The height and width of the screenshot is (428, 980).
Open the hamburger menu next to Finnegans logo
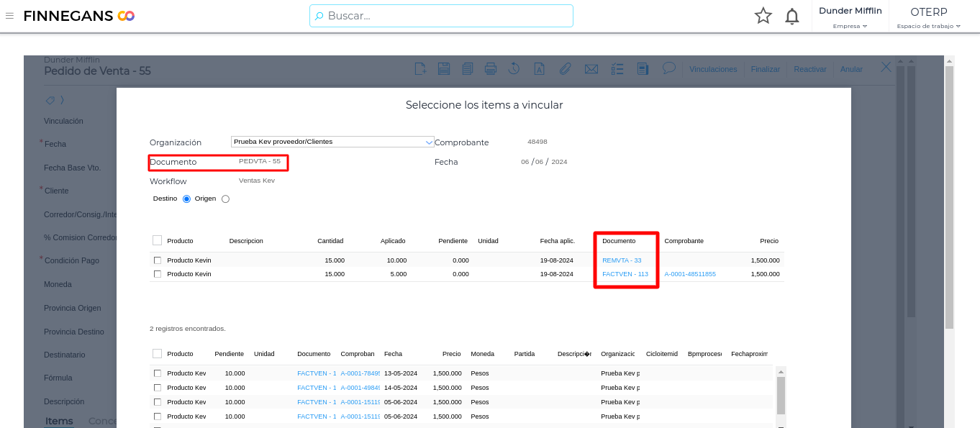(x=9, y=16)
